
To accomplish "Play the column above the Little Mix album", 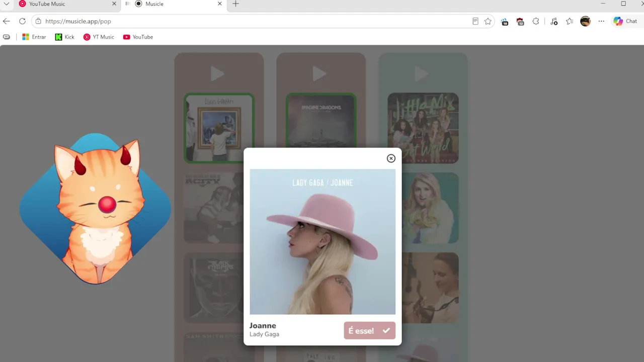I will click(x=421, y=74).
